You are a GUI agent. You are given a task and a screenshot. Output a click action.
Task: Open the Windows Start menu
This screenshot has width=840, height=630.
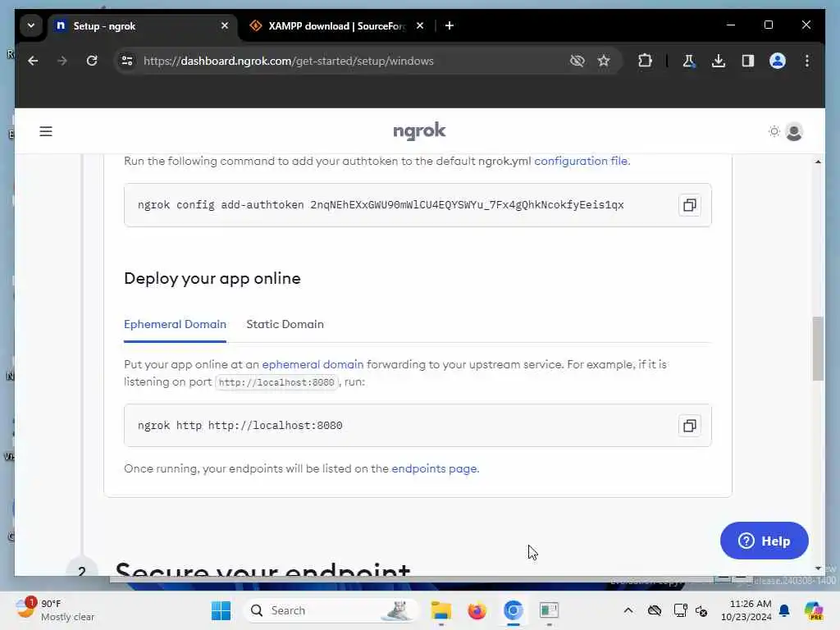[221, 610]
